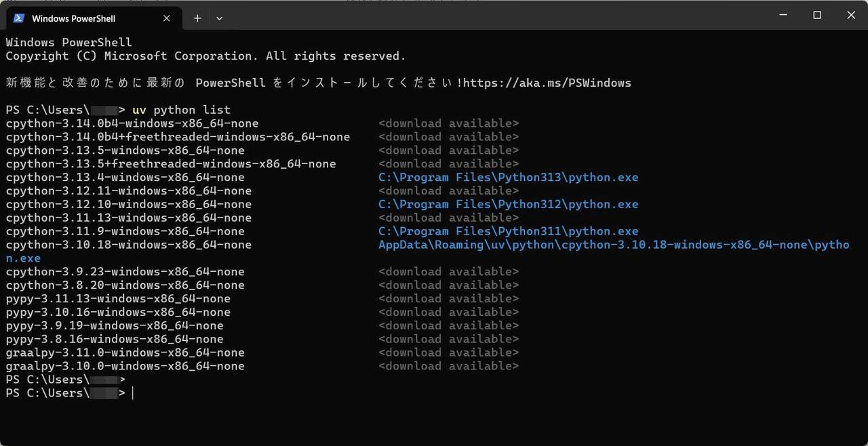Click the 'cpython-3.8.20-windows-x86_64-none' entry
This screenshot has width=868, height=446.
[125, 285]
